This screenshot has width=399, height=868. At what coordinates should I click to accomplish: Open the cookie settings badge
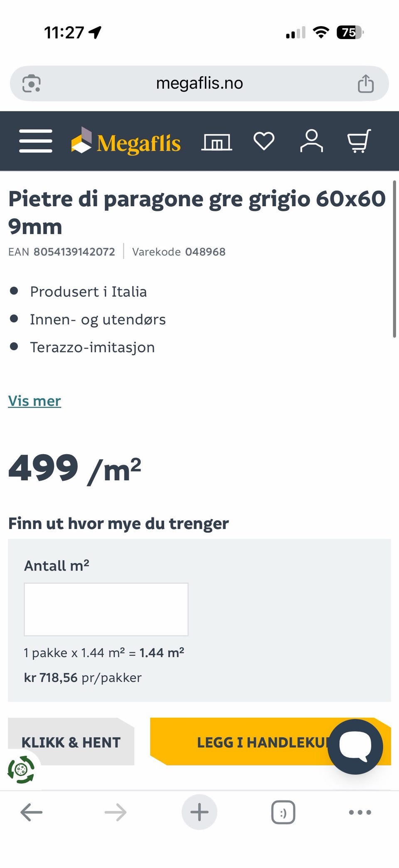[21, 769]
